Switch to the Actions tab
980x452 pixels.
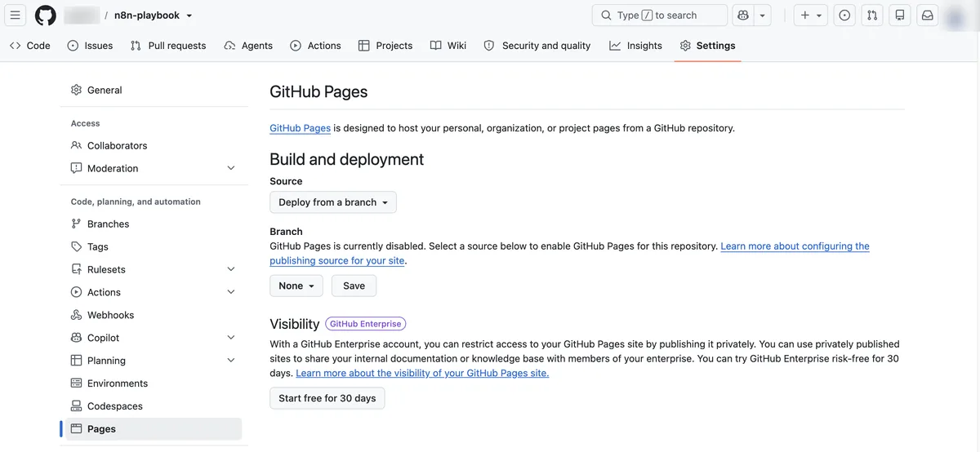(x=315, y=46)
